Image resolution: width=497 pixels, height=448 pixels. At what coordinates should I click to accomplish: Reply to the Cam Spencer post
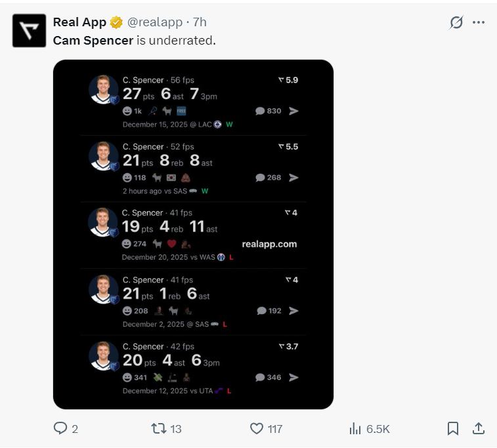pyautogui.click(x=61, y=428)
